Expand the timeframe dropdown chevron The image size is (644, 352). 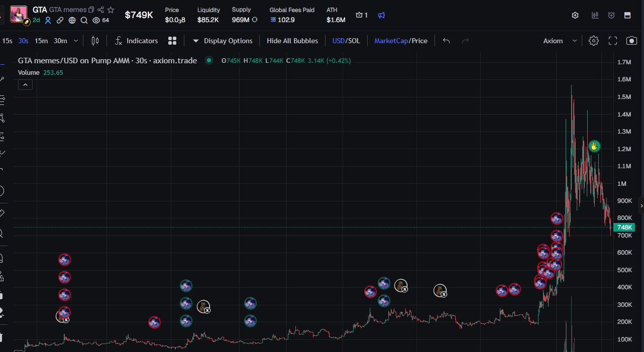pyautogui.click(x=76, y=41)
